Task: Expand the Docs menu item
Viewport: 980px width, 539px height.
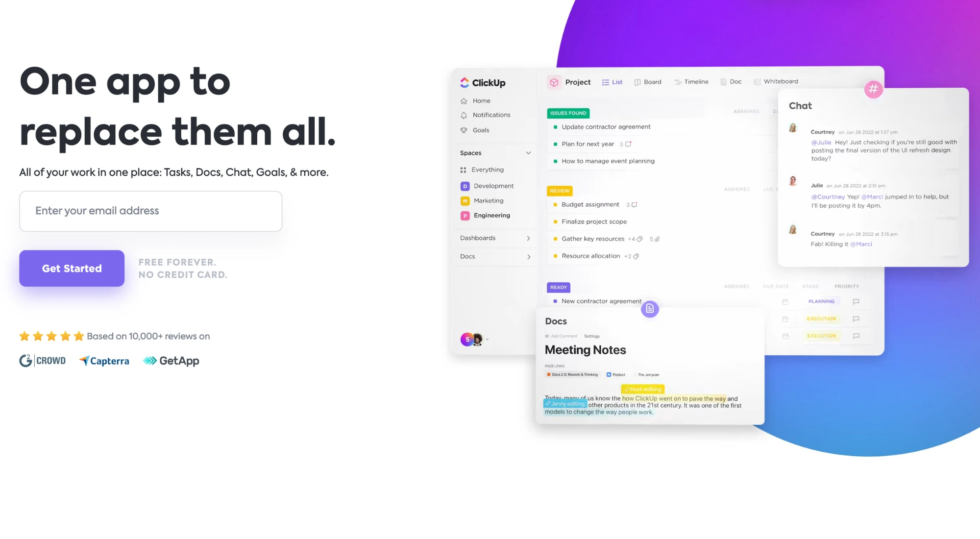Action: (528, 256)
